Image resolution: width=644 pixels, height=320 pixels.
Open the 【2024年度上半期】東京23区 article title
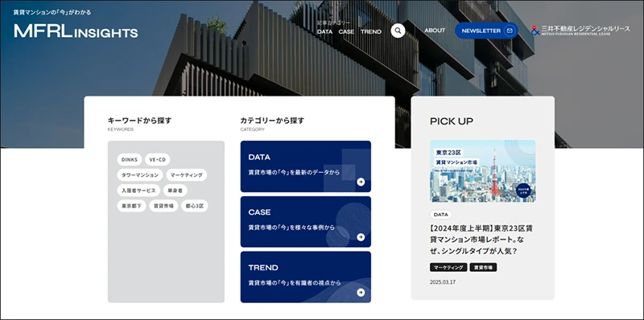pos(482,240)
